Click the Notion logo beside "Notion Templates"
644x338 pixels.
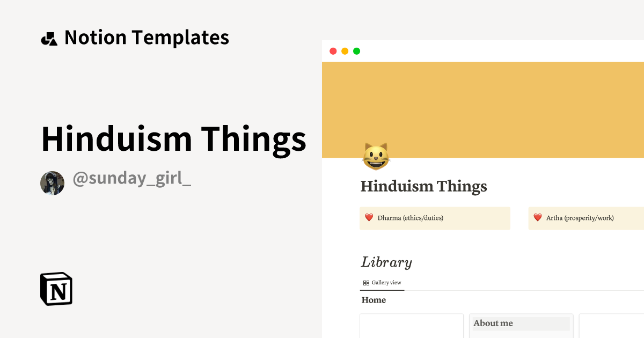[50, 37]
